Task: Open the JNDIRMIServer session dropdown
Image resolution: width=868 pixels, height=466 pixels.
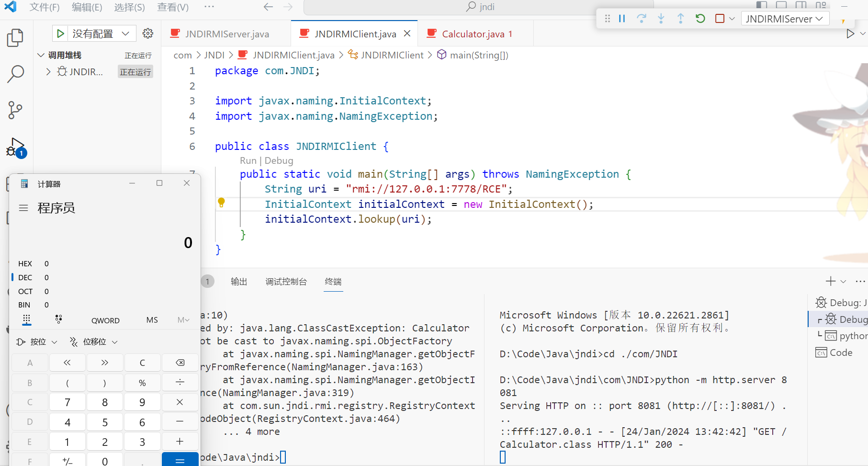Action: click(x=784, y=19)
